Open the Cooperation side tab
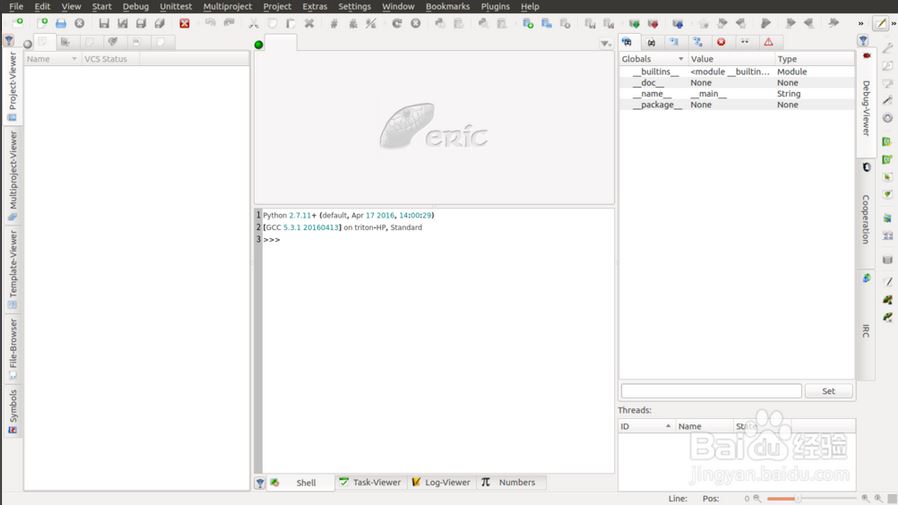 point(865,212)
